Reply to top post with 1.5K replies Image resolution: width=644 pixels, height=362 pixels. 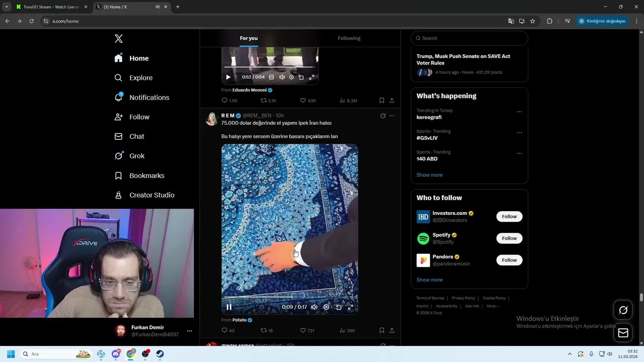tap(229, 101)
